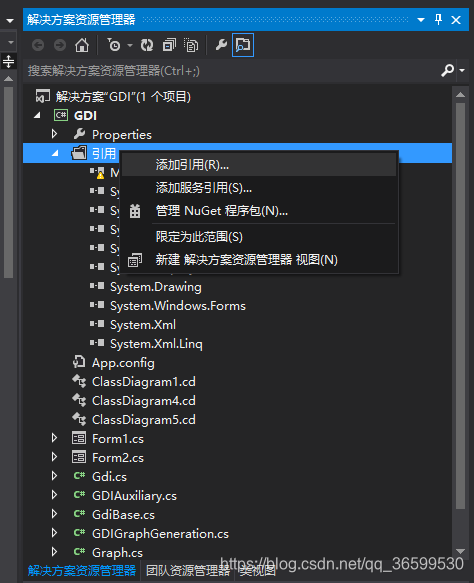Click the grayed Back navigation arrow

pyautogui.click(x=38, y=45)
